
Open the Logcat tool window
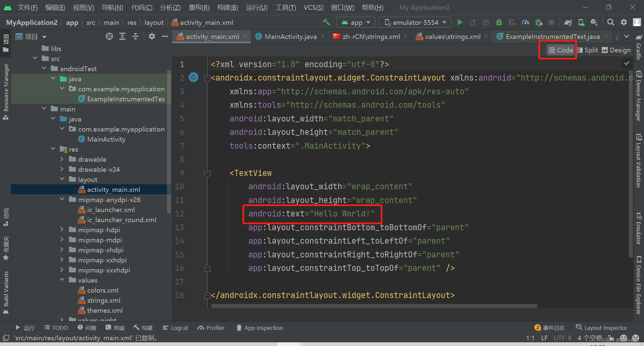[x=175, y=328]
